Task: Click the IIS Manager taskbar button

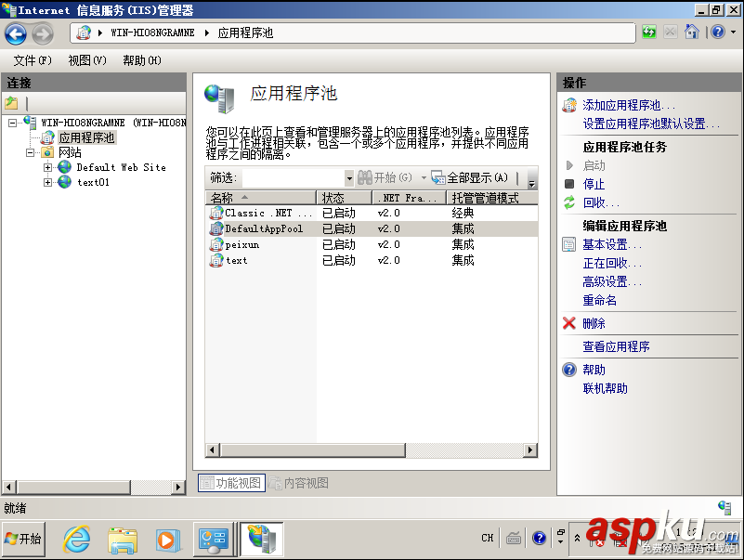Action: (261, 539)
